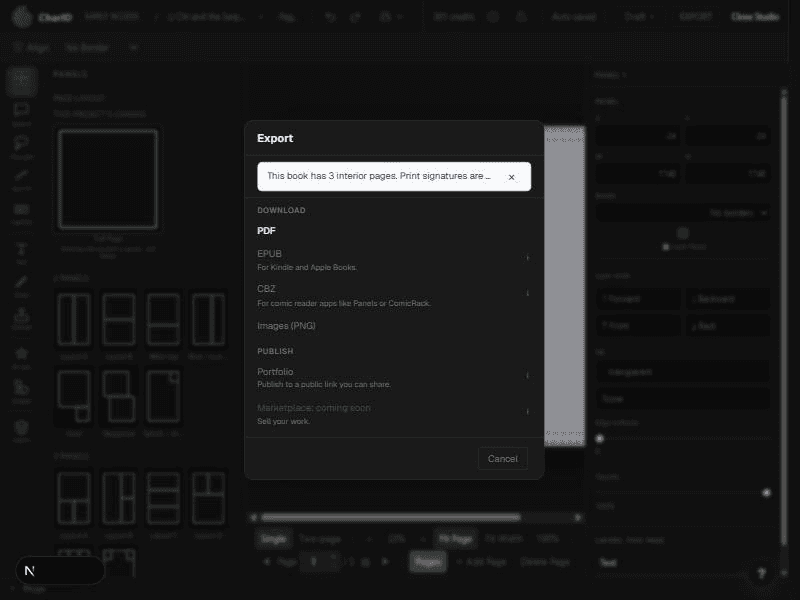The width and height of the screenshot is (800, 600).
Task: Enable Fit Page zoom
Action: click(x=455, y=539)
